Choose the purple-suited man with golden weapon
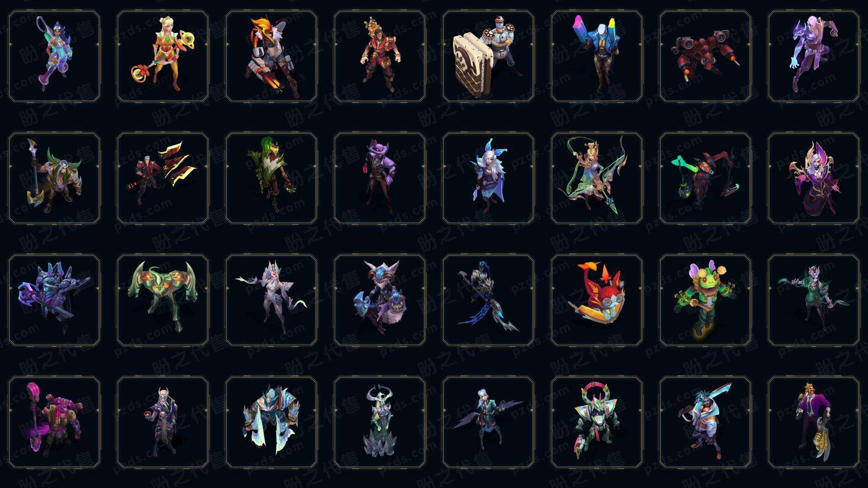Viewport: 868px width, 488px height. (x=814, y=422)
